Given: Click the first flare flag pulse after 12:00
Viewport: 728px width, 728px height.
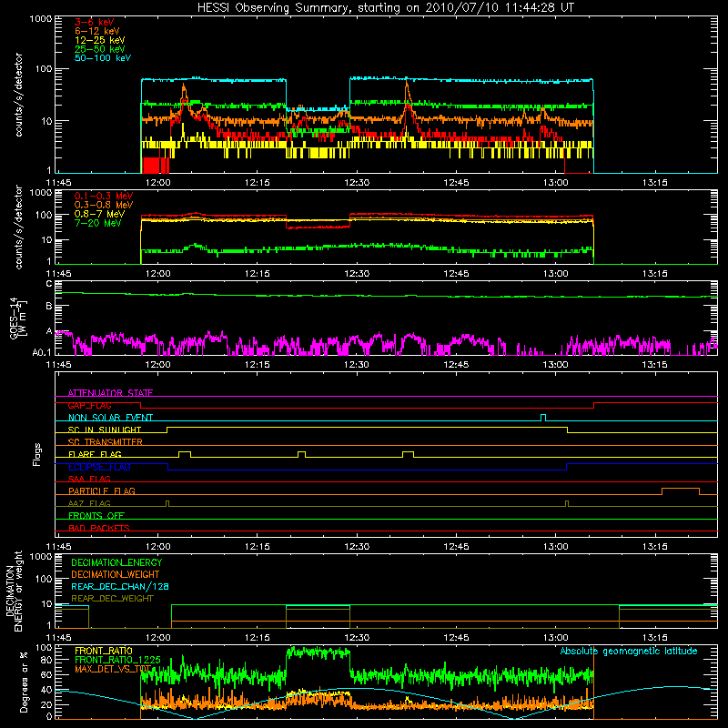Looking at the screenshot, I should coord(185,454).
